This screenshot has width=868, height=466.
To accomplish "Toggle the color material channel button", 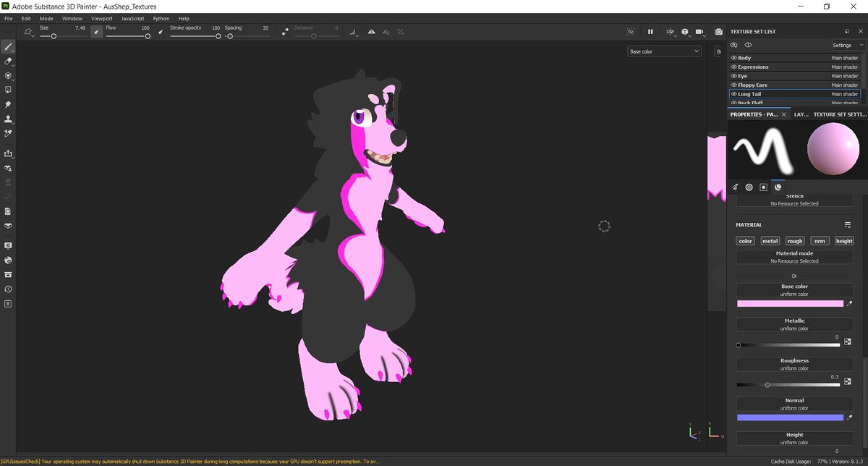I will coord(745,241).
